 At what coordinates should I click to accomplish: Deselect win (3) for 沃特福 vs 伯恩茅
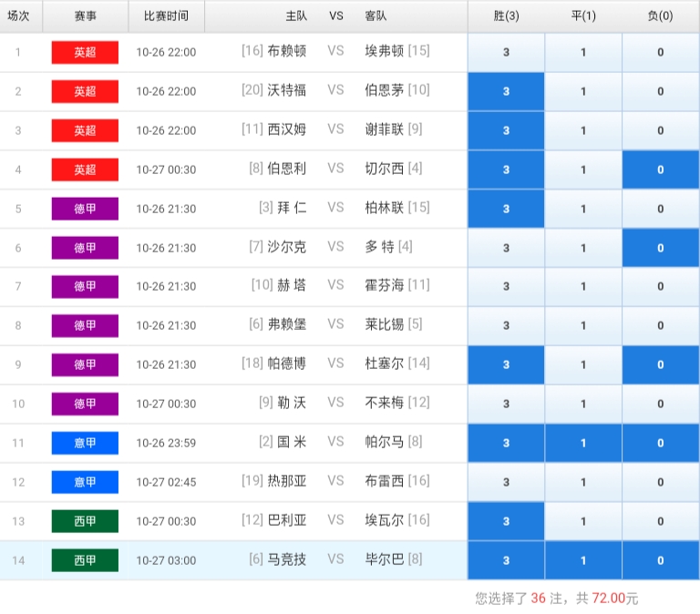[x=506, y=91]
